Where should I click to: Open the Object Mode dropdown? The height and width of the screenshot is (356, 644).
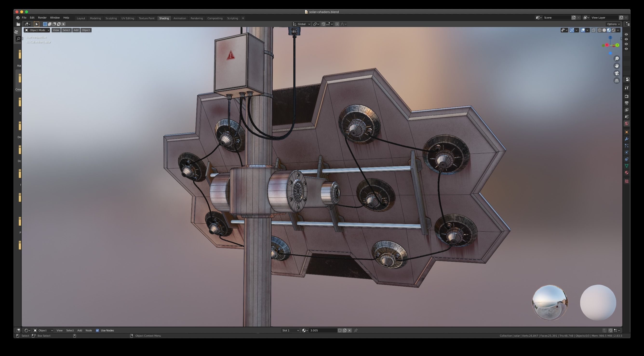[x=37, y=30]
